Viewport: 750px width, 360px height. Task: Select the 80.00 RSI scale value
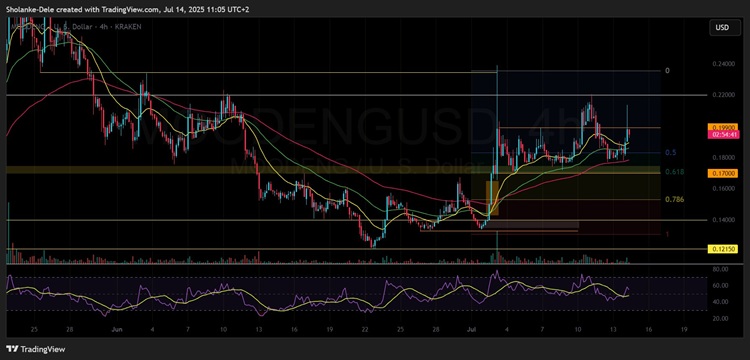[x=720, y=269]
